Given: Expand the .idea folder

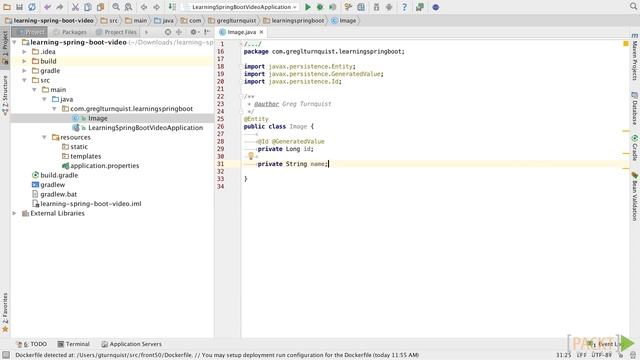Looking at the screenshot, I should tap(24, 52).
